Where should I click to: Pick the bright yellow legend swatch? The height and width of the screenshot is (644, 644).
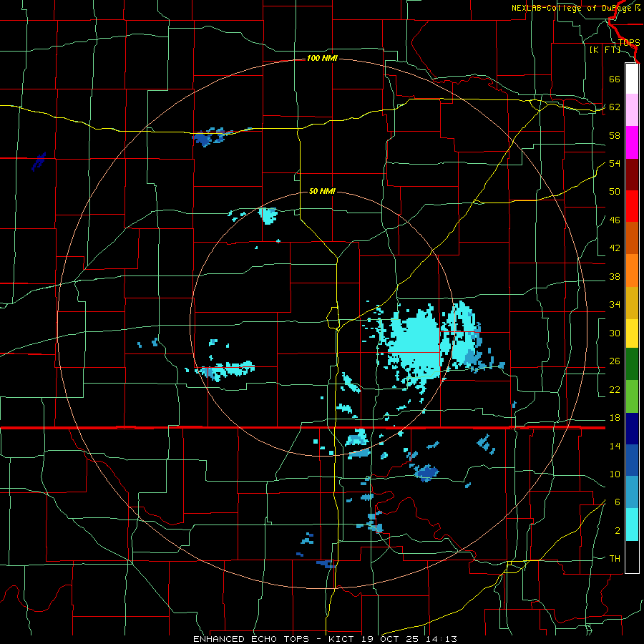632,333
